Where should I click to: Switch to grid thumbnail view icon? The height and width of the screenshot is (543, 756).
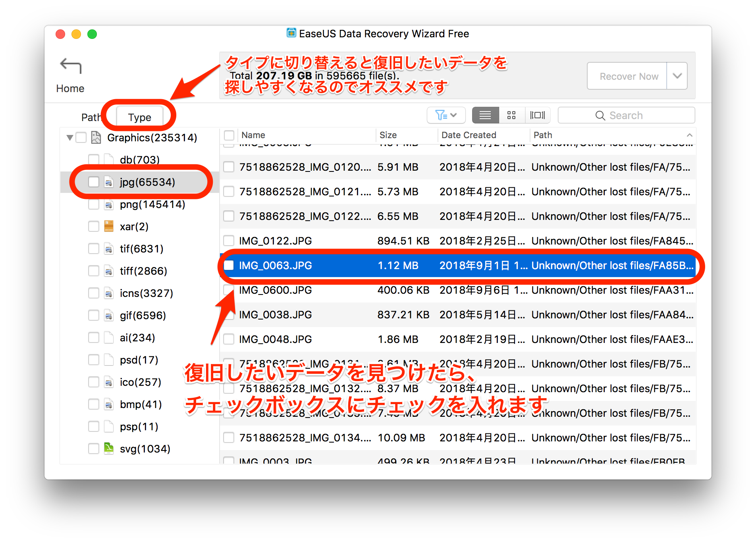pos(511,116)
